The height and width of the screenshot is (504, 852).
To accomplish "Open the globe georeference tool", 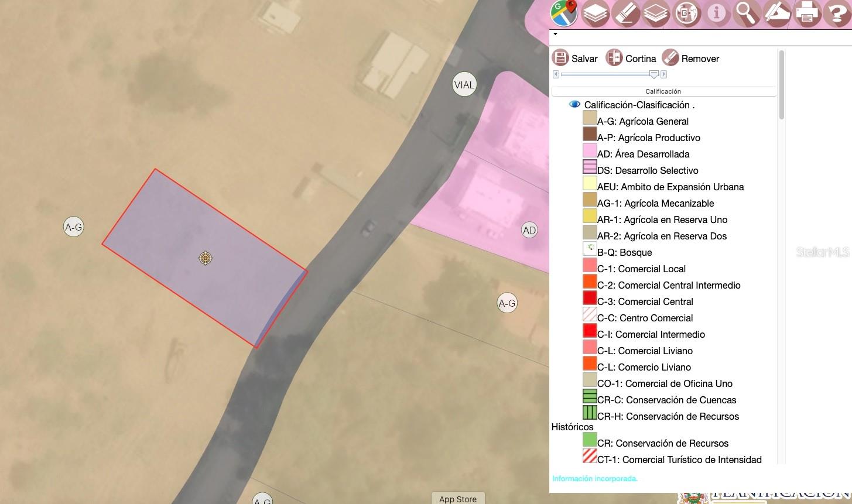I will [686, 13].
